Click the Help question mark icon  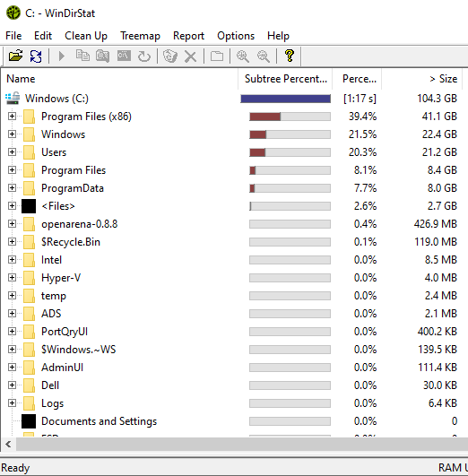coord(289,56)
